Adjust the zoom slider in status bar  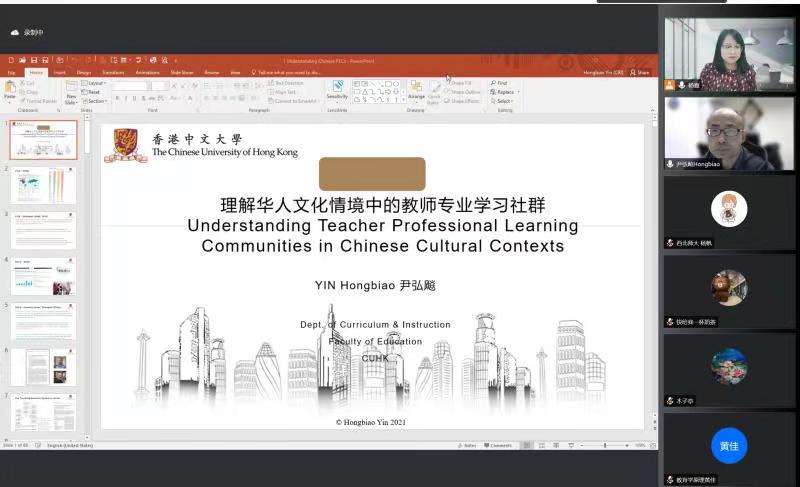tap(605, 445)
